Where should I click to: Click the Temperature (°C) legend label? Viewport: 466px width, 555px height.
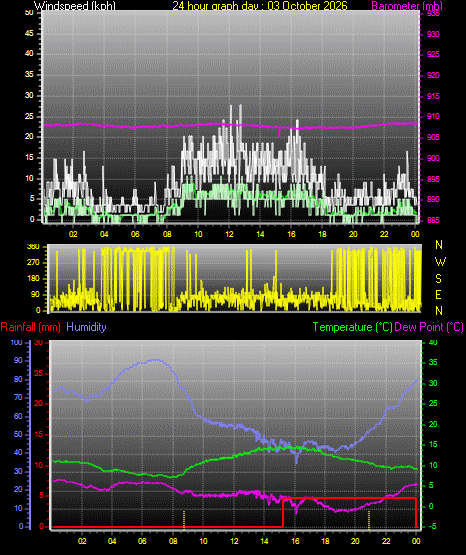pyautogui.click(x=353, y=327)
